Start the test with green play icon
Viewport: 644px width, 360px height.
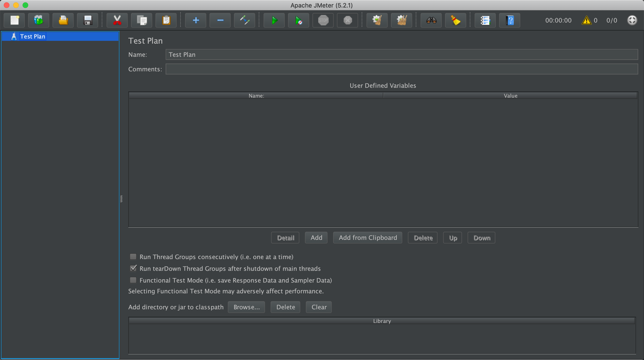tap(274, 20)
